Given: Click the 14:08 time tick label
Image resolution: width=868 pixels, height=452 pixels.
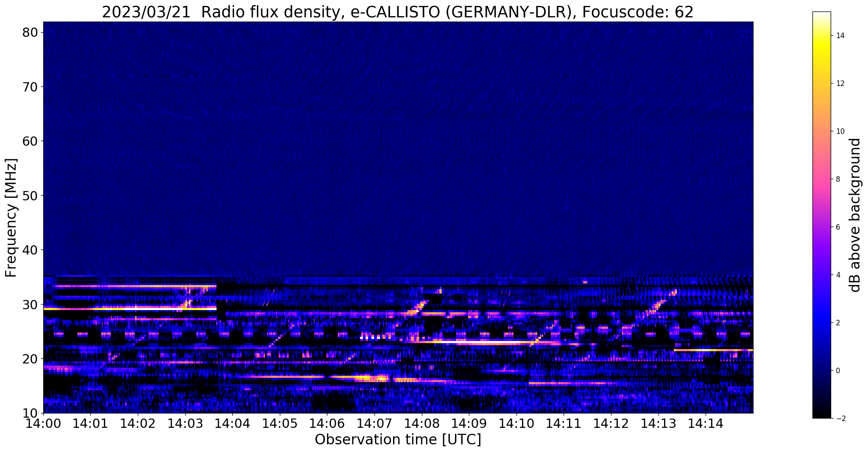Looking at the screenshot, I should click(x=421, y=423).
